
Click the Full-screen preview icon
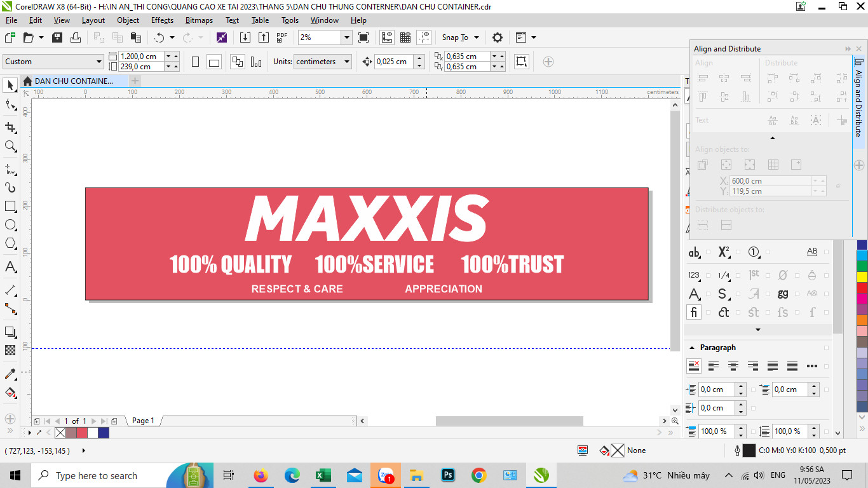(x=363, y=37)
